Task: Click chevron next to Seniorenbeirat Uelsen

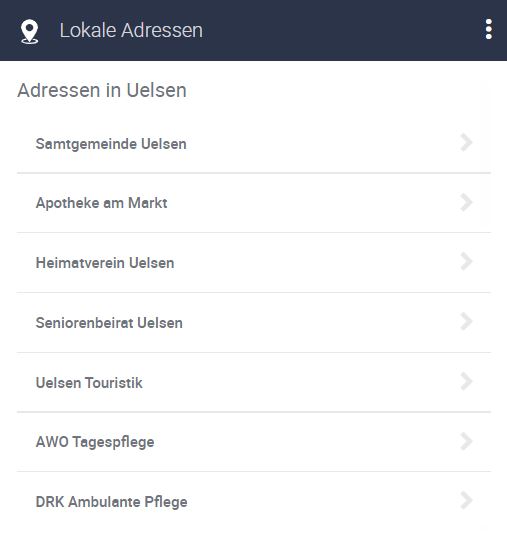Action: coord(466,322)
